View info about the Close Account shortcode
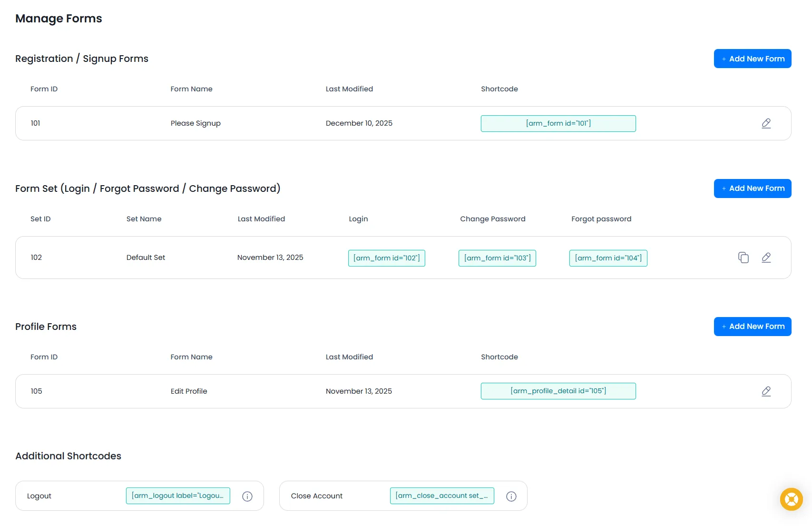812x526 pixels. pos(511,496)
